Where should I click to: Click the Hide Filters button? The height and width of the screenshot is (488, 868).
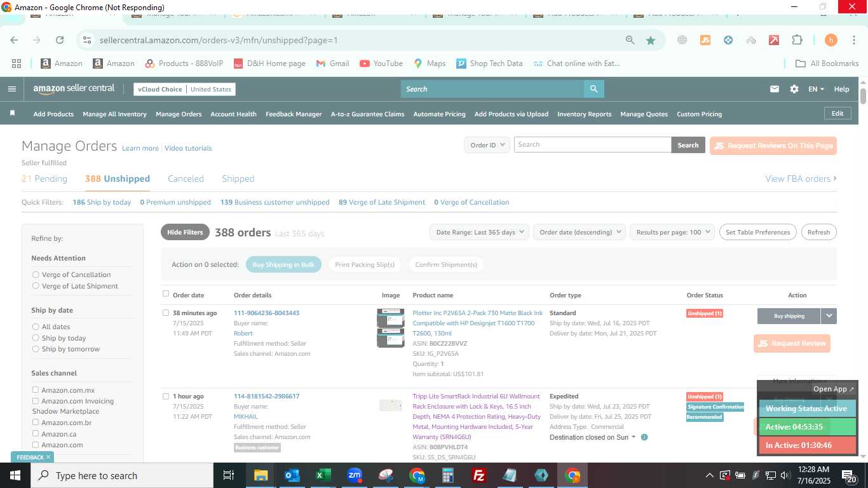pyautogui.click(x=185, y=232)
